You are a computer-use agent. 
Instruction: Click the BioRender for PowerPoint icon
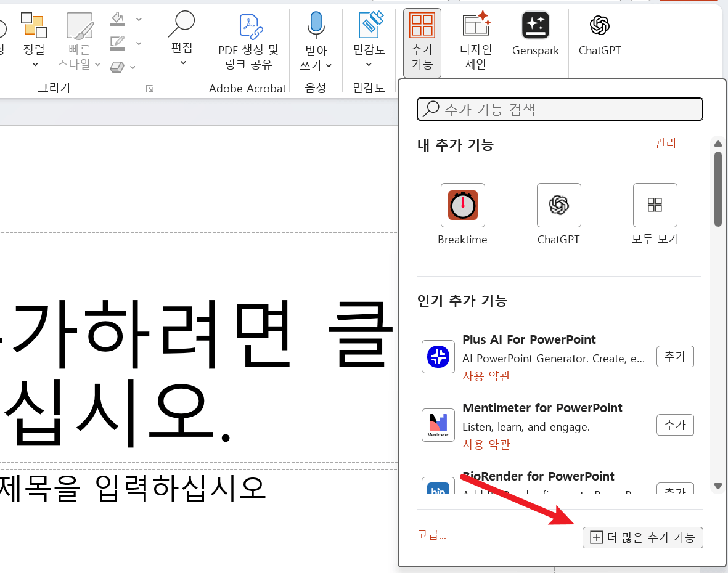[438, 486]
